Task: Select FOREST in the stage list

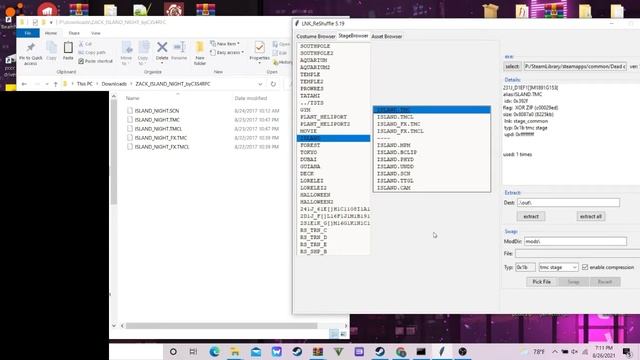Action: point(310,145)
